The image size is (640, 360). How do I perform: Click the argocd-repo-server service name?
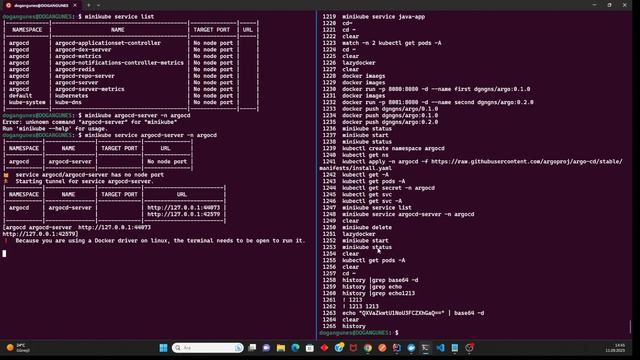[x=84, y=76]
